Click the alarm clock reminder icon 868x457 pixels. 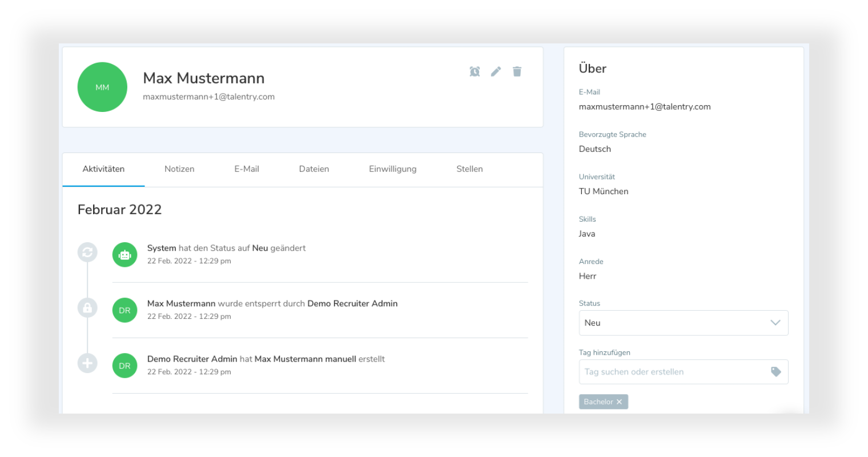tap(475, 71)
